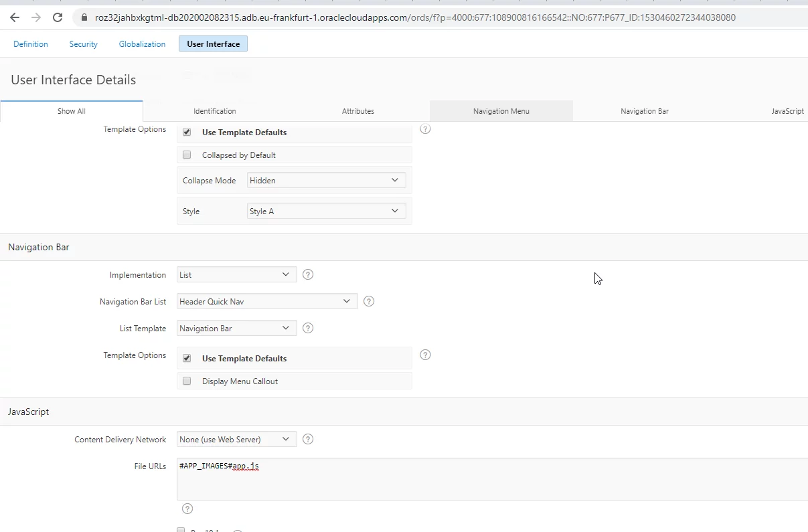This screenshot has height=532, width=808.
Task: Click the File URLs label
Action: 150,466
